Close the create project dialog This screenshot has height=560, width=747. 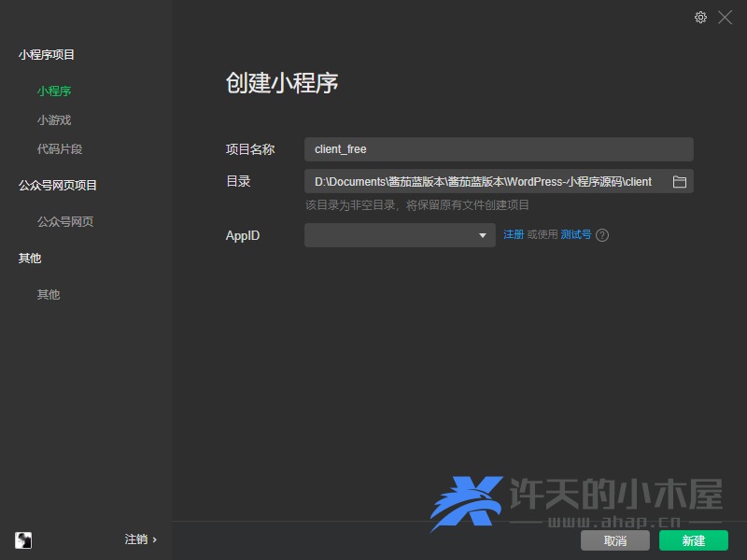(726, 18)
